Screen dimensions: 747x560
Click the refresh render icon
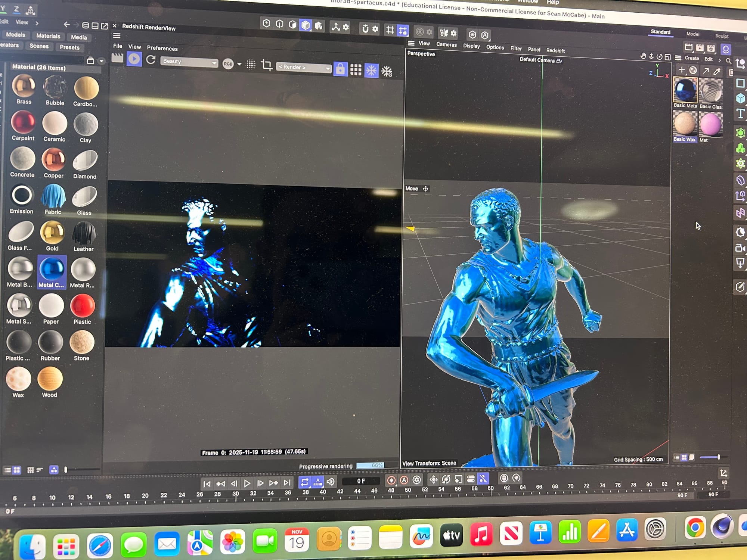(151, 60)
